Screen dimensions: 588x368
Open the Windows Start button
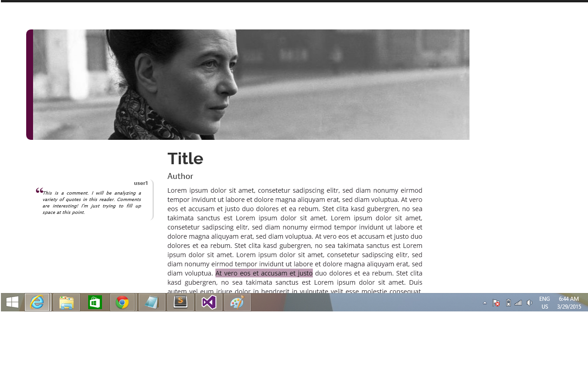(x=12, y=302)
